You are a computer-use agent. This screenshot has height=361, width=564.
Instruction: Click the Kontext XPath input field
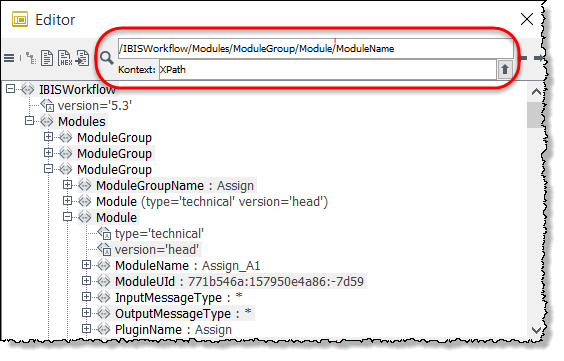tap(327, 69)
